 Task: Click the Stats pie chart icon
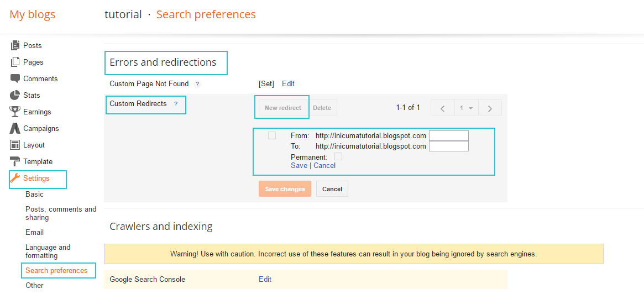(x=15, y=95)
